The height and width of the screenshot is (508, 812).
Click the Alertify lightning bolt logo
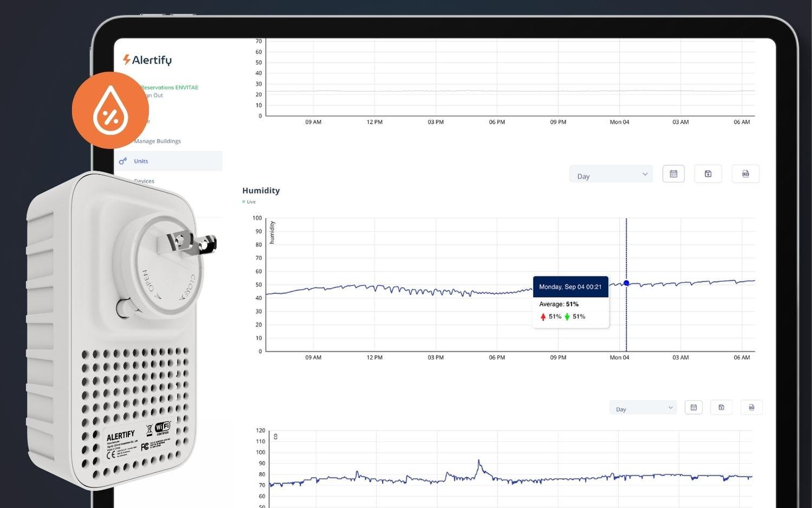[126, 60]
